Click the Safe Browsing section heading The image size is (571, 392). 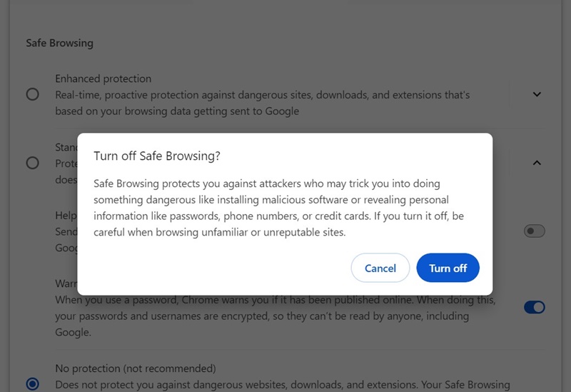coord(59,43)
